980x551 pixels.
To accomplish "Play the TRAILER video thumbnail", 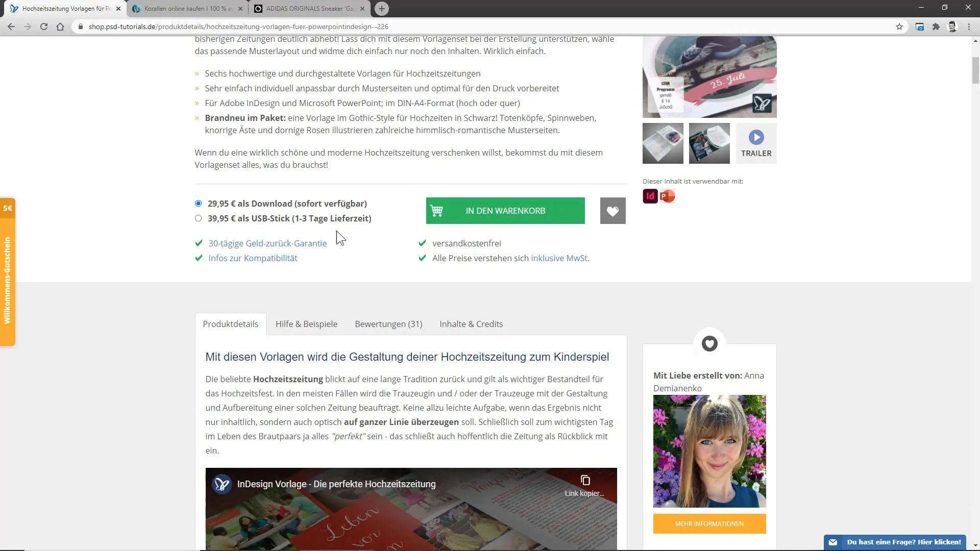I will pyautogui.click(x=756, y=143).
